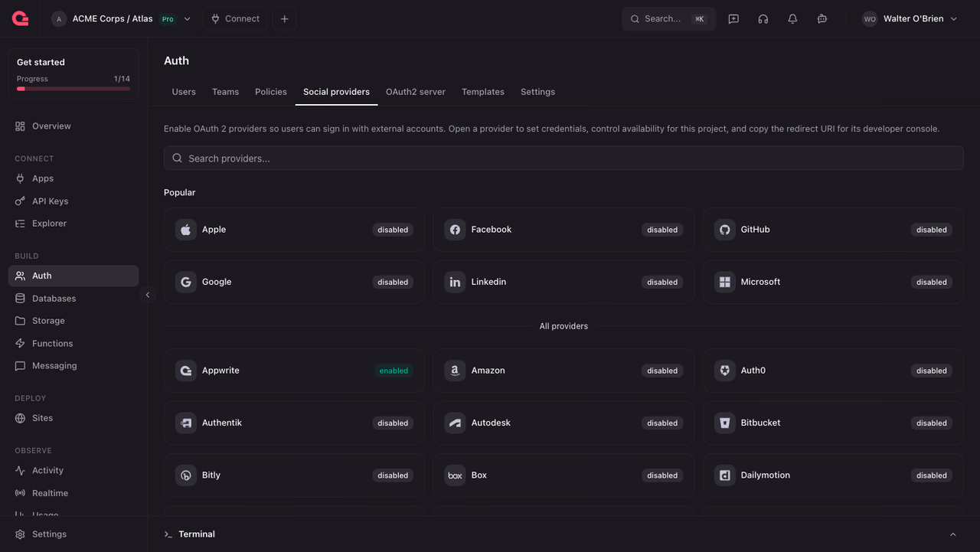The height and width of the screenshot is (552, 980).
Task: Click the Amazon provider icon
Action: (x=455, y=371)
